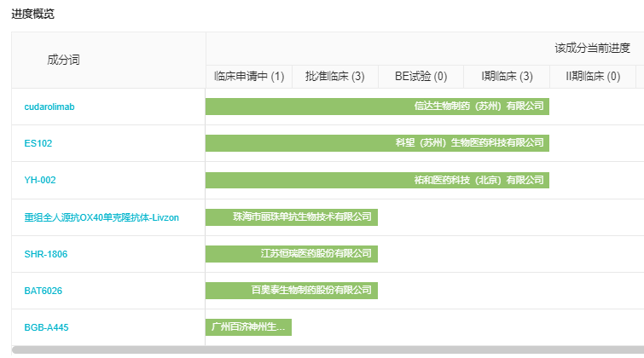Viewport: 644px width, 358px height.
Task: Open the SHR-1806 ingredient link
Action: click(x=45, y=254)
